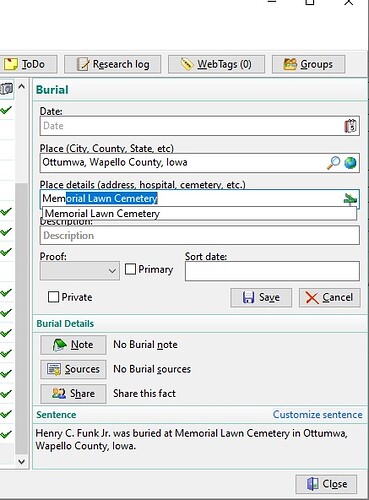The width and height of the screenshot is (369, 500).
Task: Expand the Proof dropdown
Action: pos(80,271)
